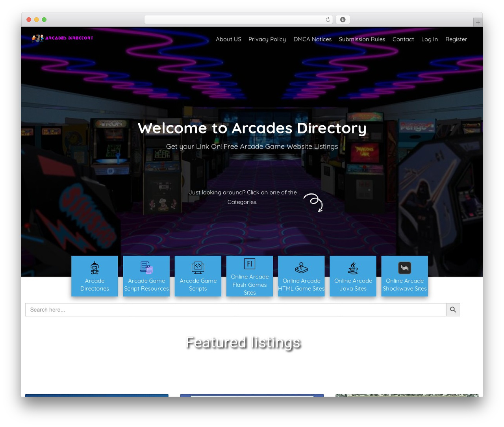This screenshot has height=427, width=504.
Task: Open the Privacy Policy page
Action: point(267,39)
